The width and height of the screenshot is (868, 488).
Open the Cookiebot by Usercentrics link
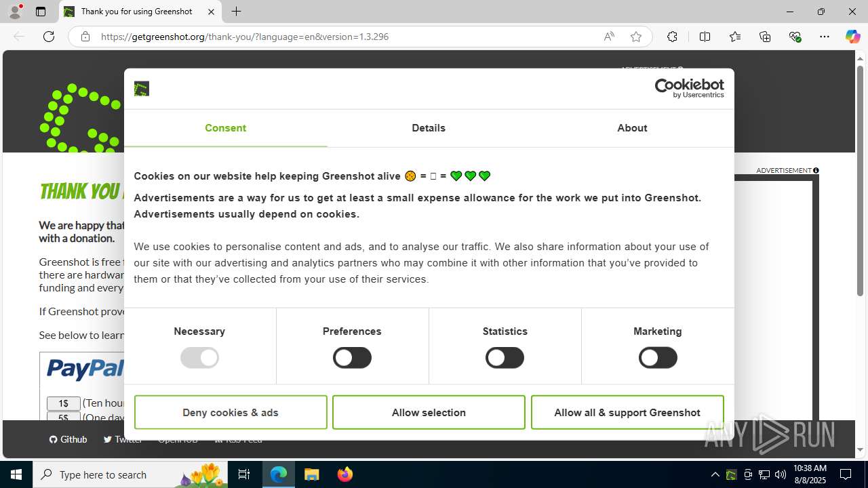pyautogui.click(x=689, y=88)
